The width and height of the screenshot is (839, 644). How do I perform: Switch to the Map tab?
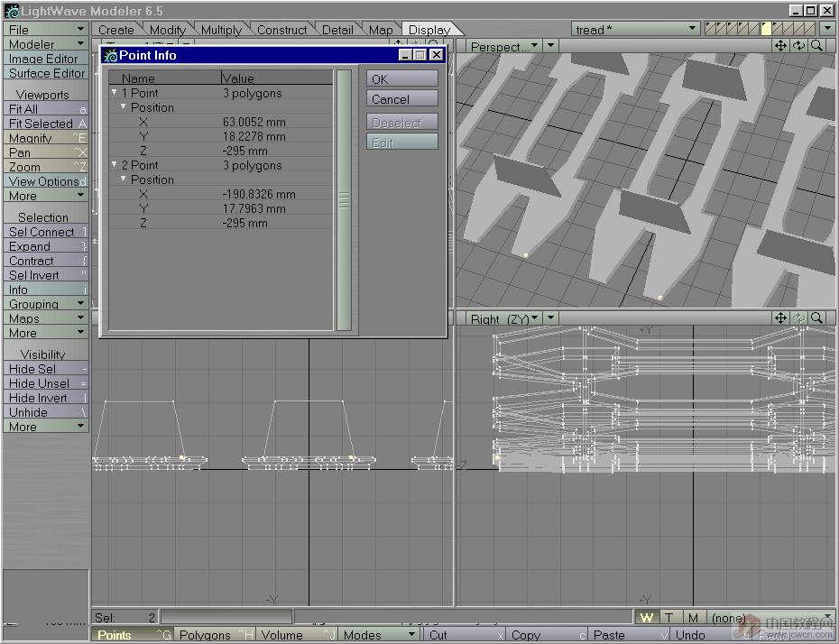[381, 30]
